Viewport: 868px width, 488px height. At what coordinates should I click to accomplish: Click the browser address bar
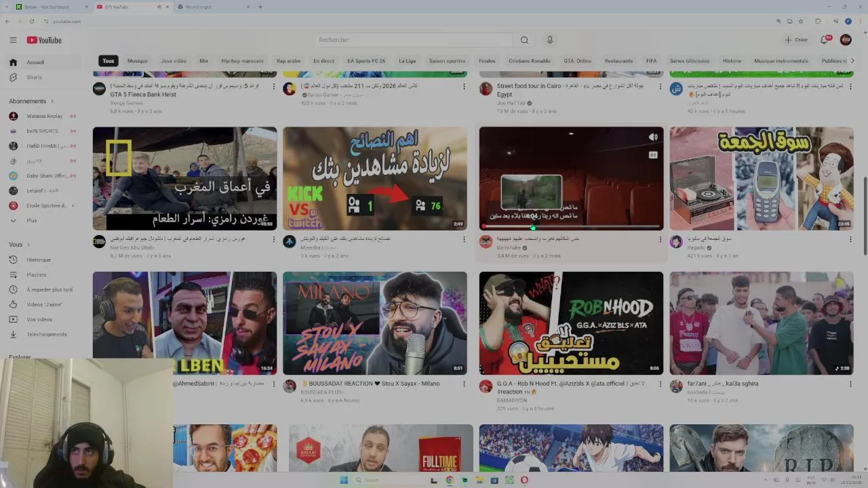[x=407, y=21]
